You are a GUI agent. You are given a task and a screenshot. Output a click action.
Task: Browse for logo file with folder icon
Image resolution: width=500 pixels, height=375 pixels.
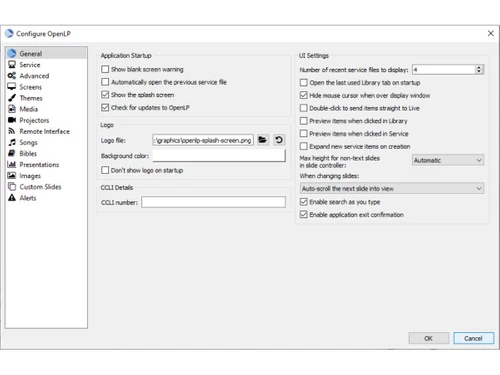263,140
